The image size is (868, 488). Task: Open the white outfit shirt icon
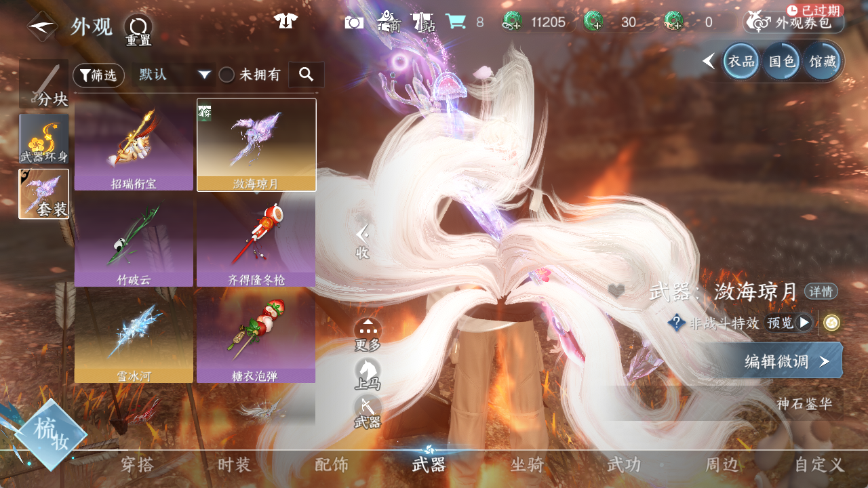click(x=286, y=21)
